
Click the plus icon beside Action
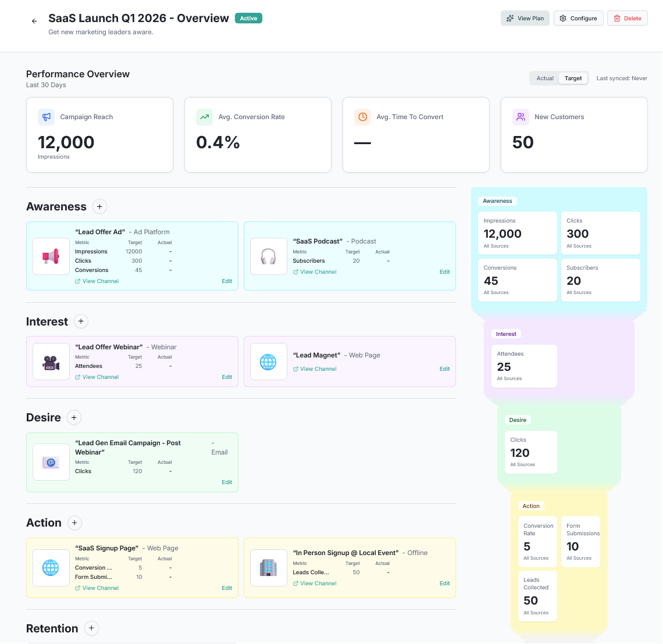(74, 523)
